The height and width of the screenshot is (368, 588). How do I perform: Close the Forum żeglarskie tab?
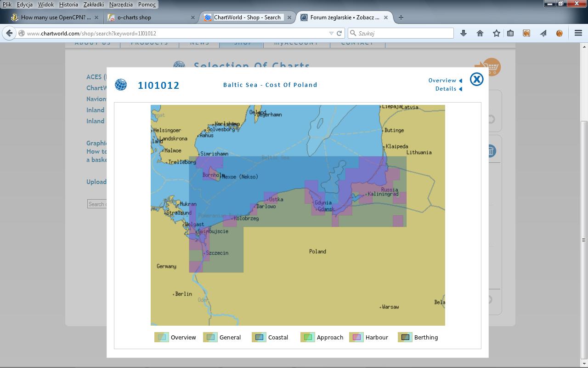(386, 17)
